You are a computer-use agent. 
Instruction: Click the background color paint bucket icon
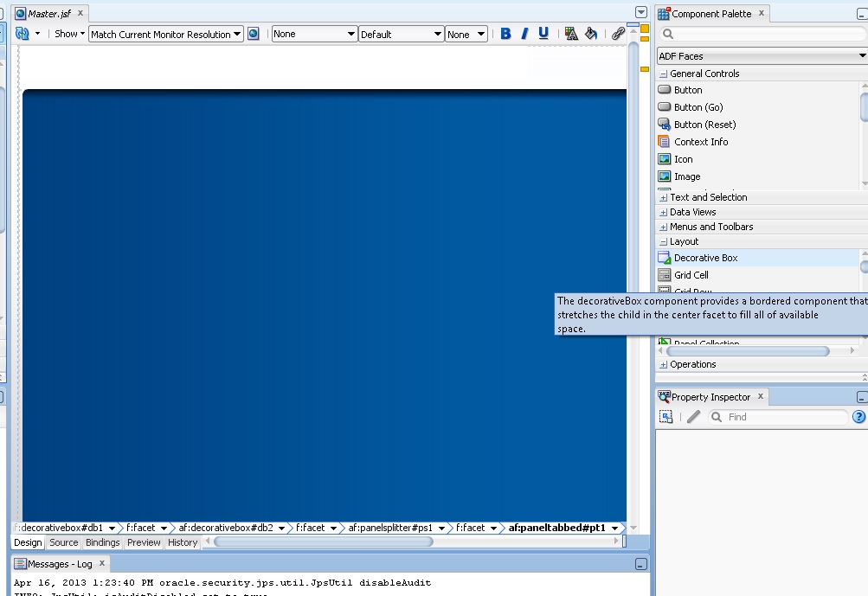point(591,34)
